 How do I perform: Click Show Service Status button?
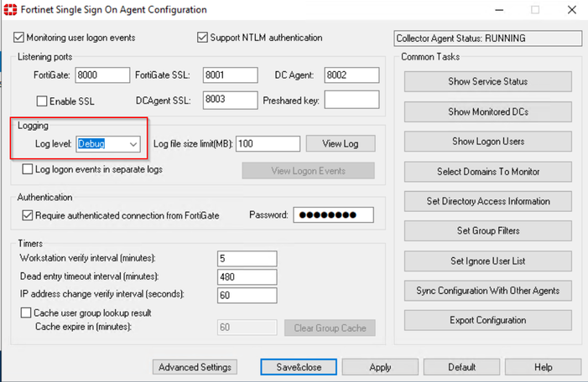click(x=488, y=81)
